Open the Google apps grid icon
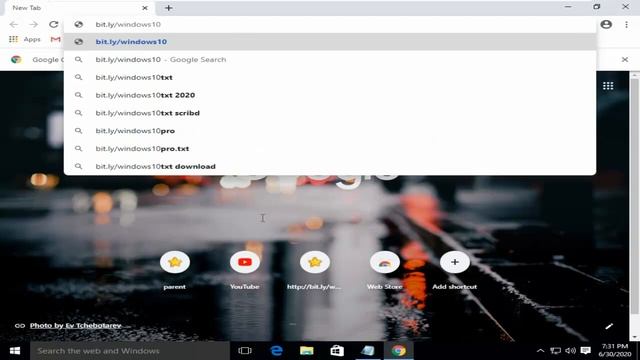The width and height of the screenshot is (640, 360). click(x=608, y=86)
